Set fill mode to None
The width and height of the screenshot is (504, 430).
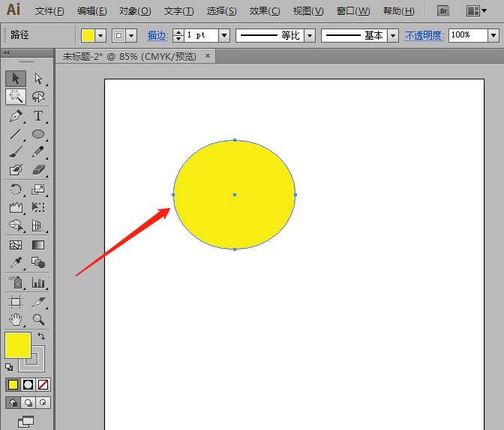43,384
